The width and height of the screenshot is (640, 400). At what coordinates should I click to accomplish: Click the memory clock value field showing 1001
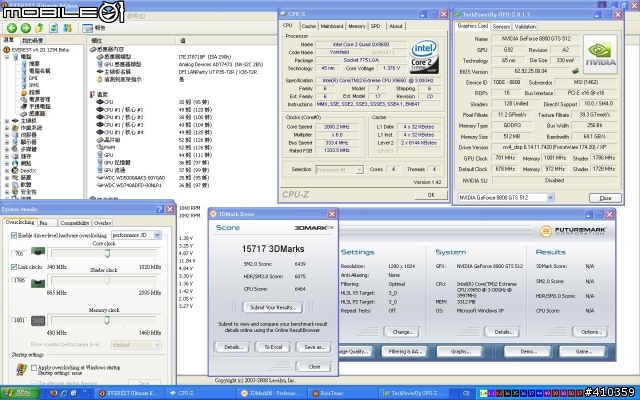[x=20, y=320]
